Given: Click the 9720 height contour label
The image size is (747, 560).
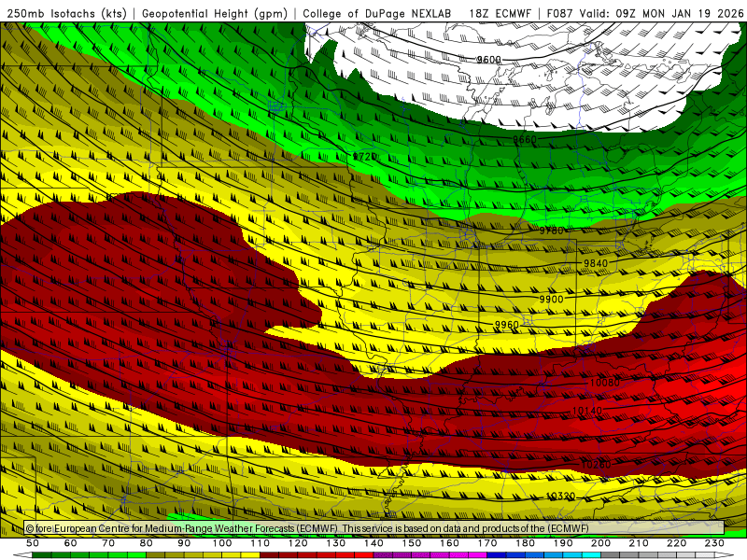Looking at the screenshot, I should [364, 156].
